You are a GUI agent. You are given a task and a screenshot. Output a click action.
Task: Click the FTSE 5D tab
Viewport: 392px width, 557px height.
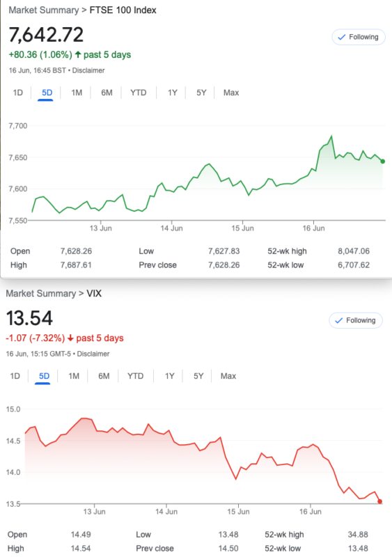pos(47,93)
